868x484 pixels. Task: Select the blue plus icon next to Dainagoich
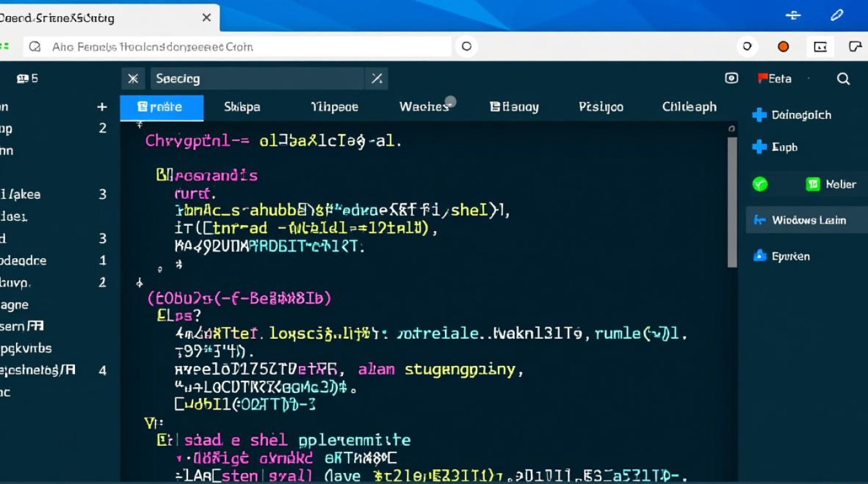point(759,114)
